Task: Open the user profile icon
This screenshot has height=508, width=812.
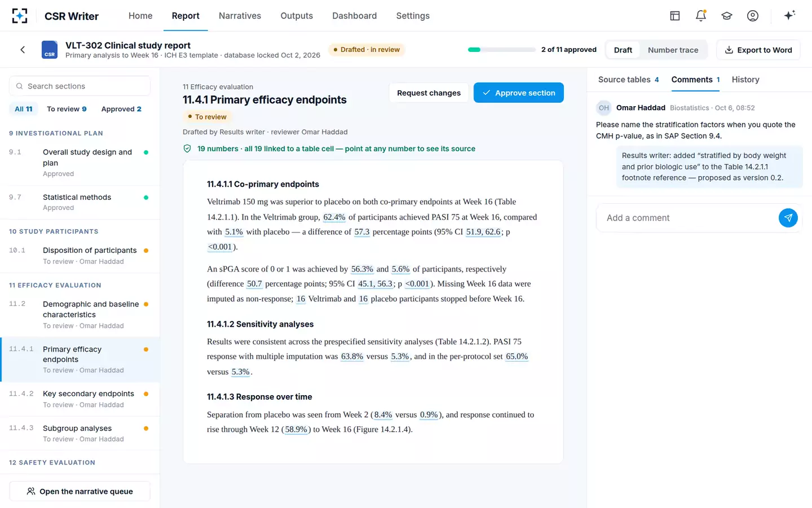Action: [753, 16]
